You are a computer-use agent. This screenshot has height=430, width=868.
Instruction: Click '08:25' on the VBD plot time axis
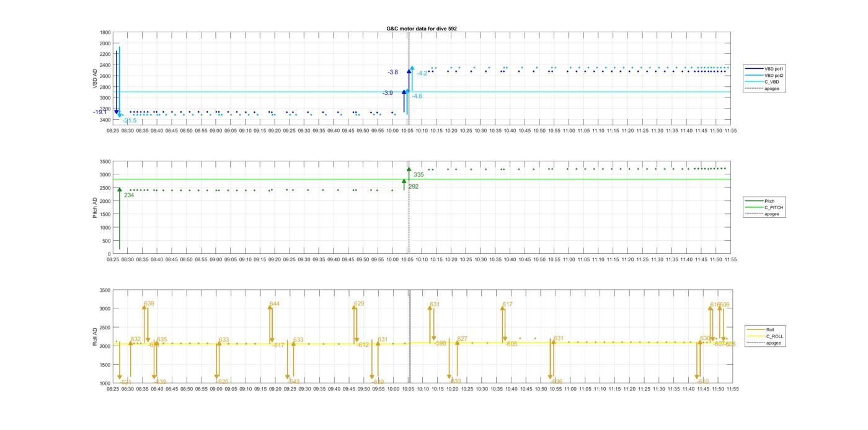point(113,131)
